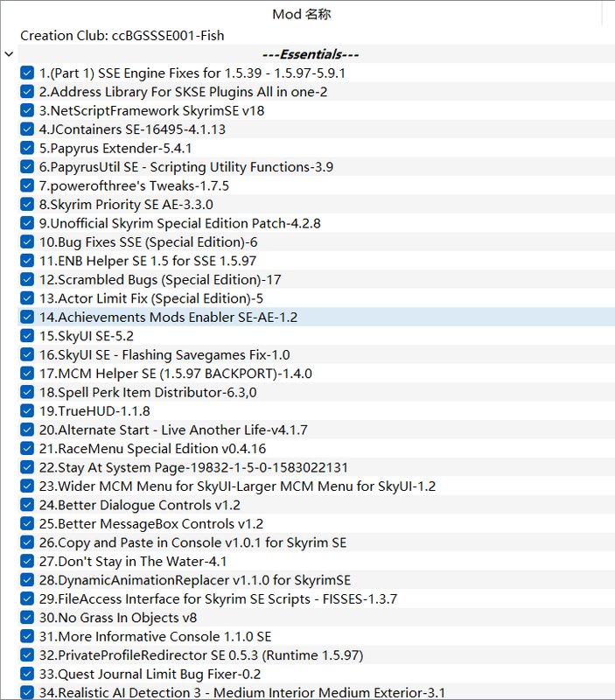Viewport: 615px width, 700px height.
Task: Toggle ENB Helper SE 1.5 checkbox
Action: 27,260
